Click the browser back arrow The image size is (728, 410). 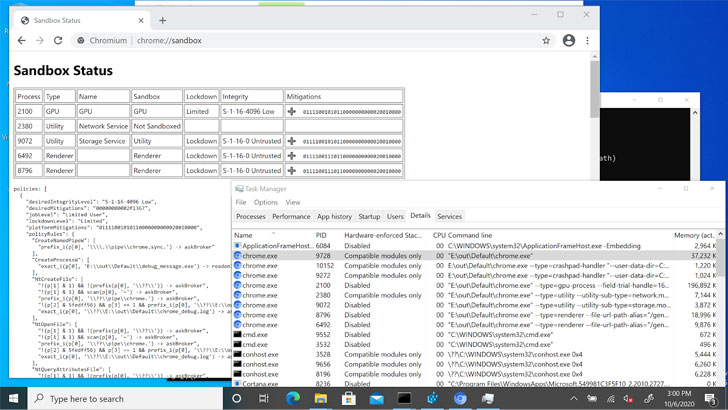22,41
